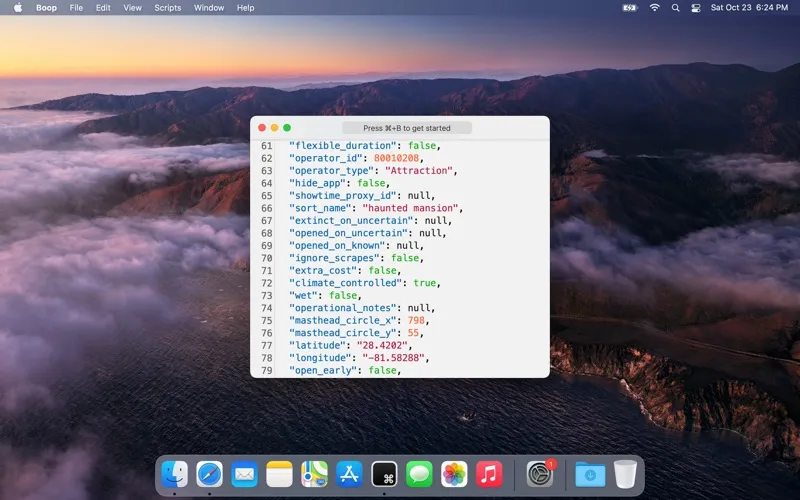The height and width of the screenshot is (500, 800).
Task: Open the Trash in the dock
Action: 625,474
